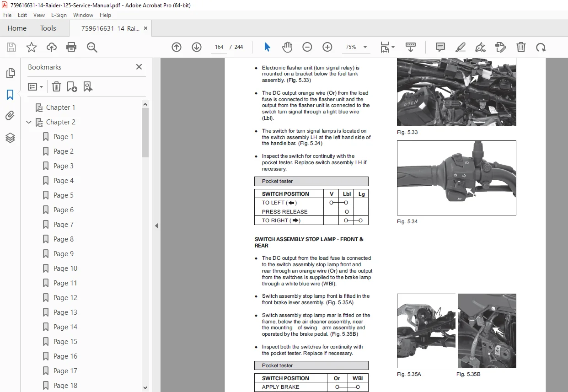This screenshot has width=568, height=392.
Task: Jump to Page 7 bookmark
Action: (63, 225)
